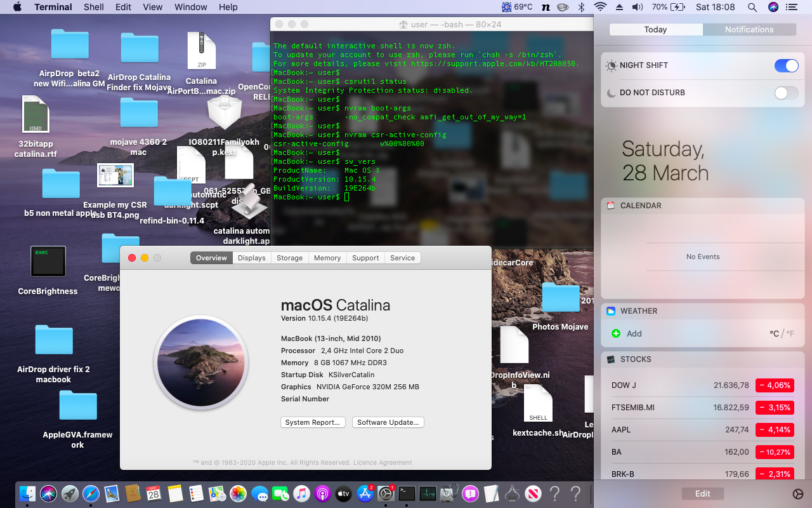Click the volume icon in menu bar
This screenshot has height=508, width=812.
pos(638,7)
